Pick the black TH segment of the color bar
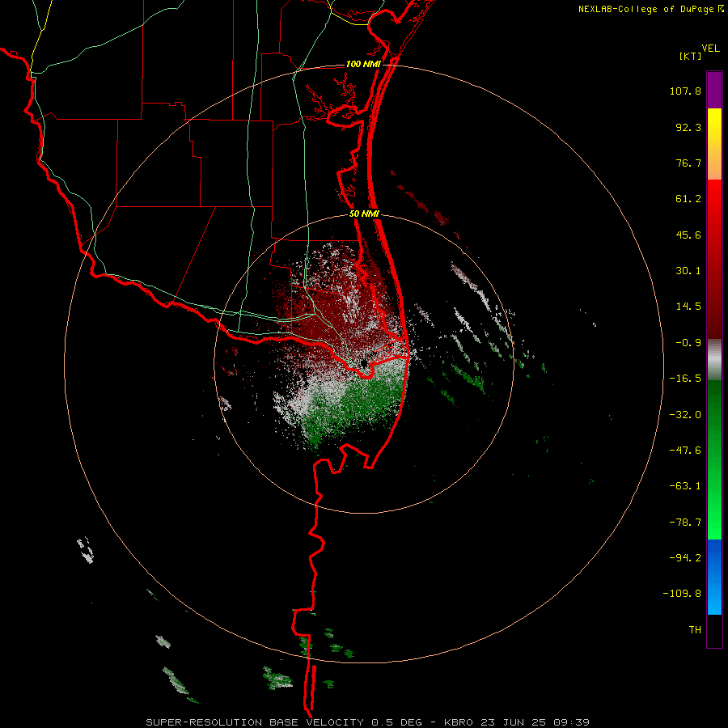This screenshot has width=728, height=728. point(714,630)
